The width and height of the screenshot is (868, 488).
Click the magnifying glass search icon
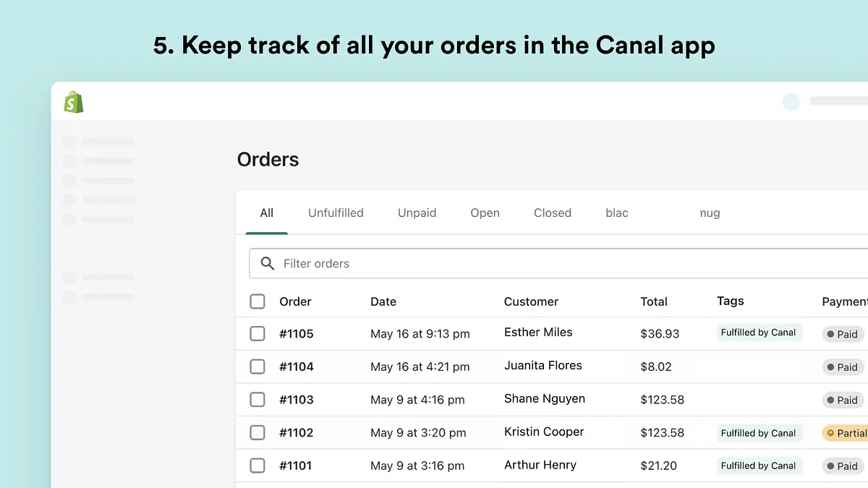(268, 264)
